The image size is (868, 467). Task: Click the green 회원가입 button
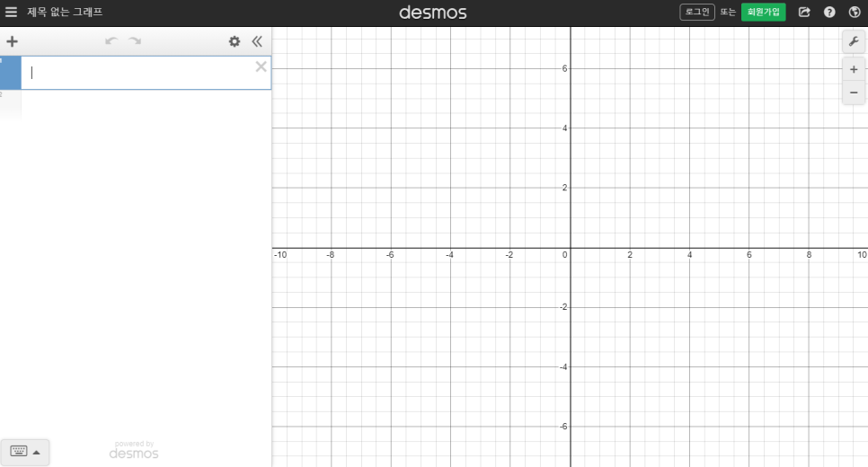[764, 12]
